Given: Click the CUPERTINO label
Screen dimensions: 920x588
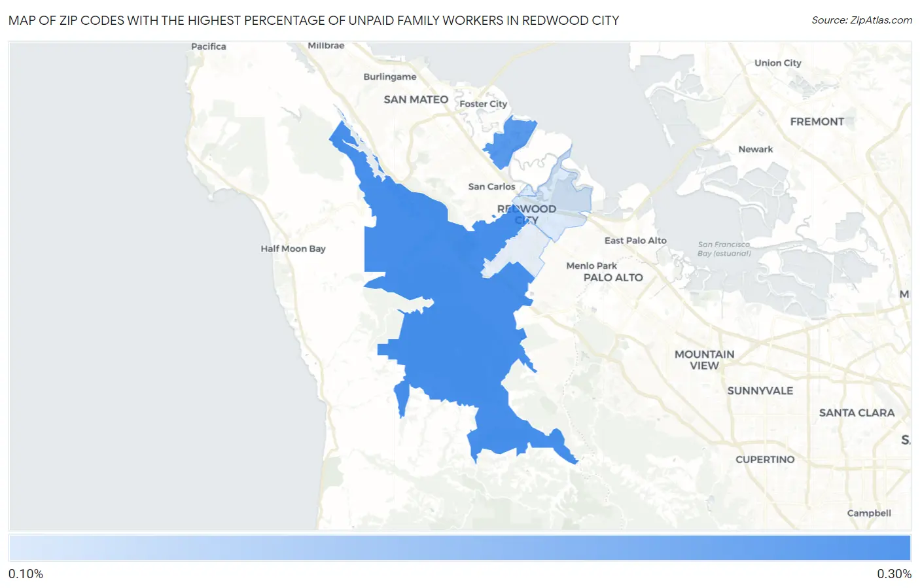Looking at the screenshot, I should (765, 460).
